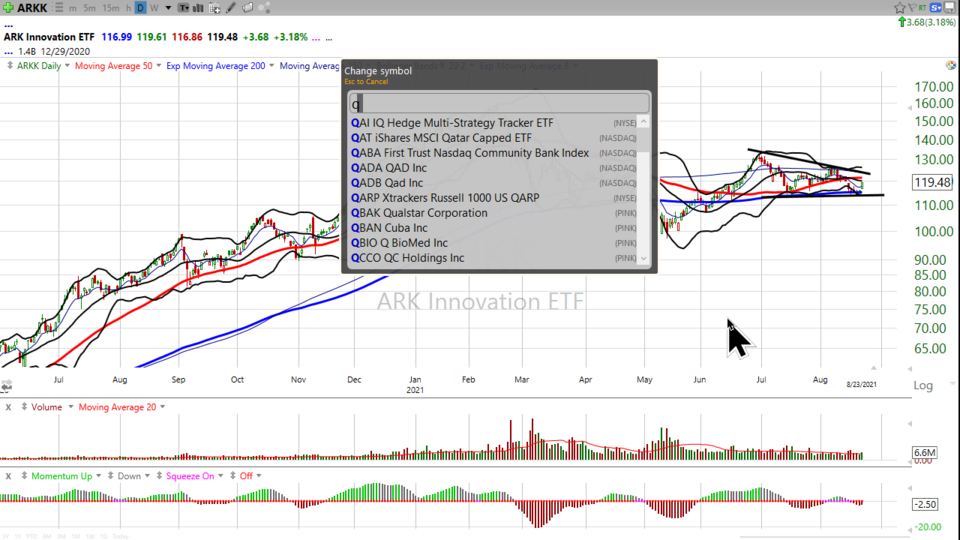Viewport: 960px width, 540px height.
Task: Select QBAN Cuba Inc
Action: tap(493, 228)
